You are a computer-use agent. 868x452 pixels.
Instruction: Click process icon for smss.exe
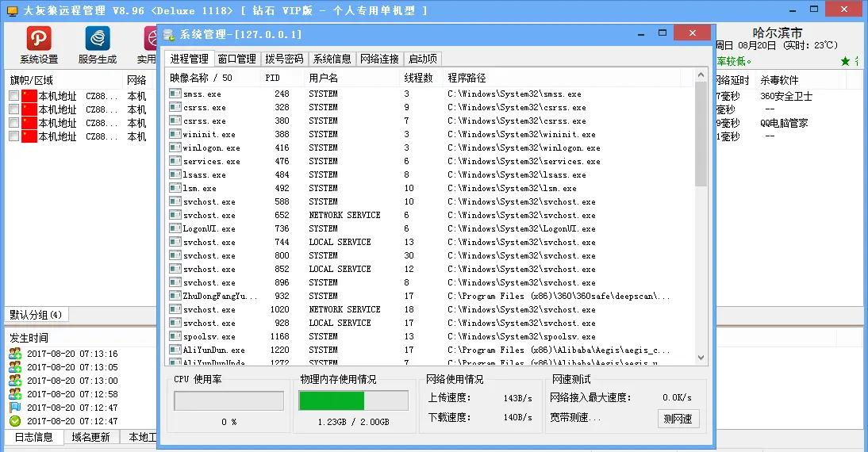175,94
